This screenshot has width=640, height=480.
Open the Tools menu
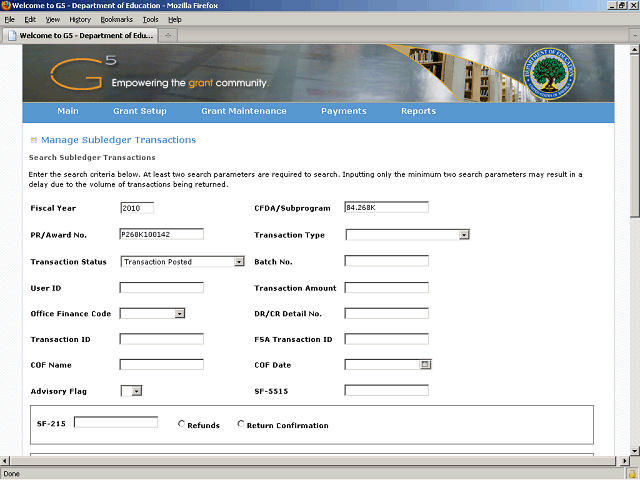pos(151,20)
